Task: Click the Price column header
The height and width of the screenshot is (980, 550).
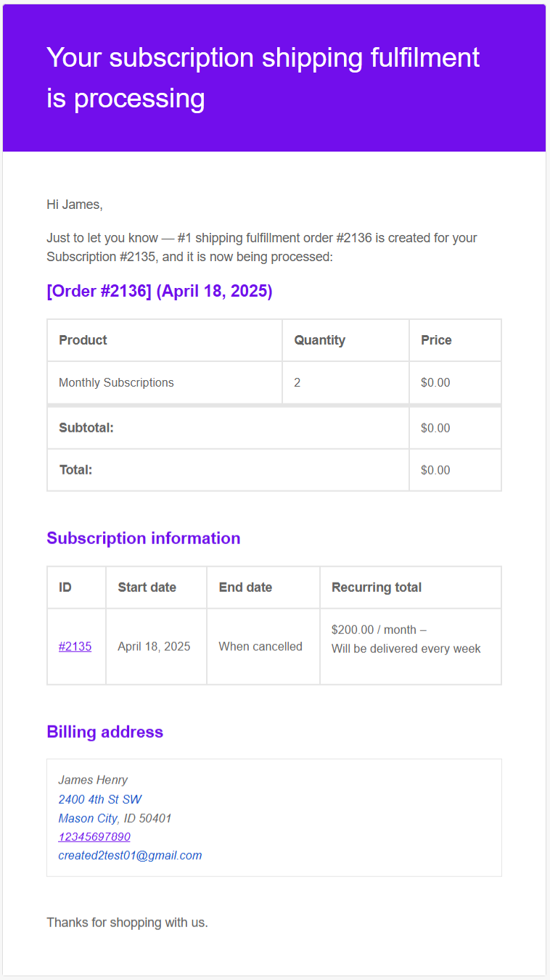Action: (436, 340)
